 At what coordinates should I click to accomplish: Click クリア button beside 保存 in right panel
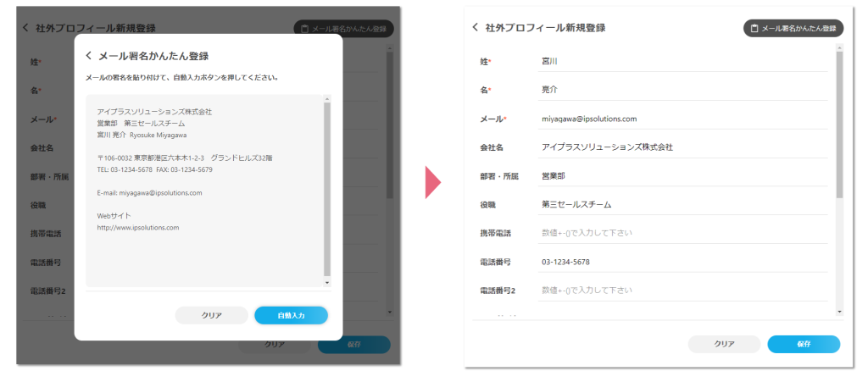(724, 344)
